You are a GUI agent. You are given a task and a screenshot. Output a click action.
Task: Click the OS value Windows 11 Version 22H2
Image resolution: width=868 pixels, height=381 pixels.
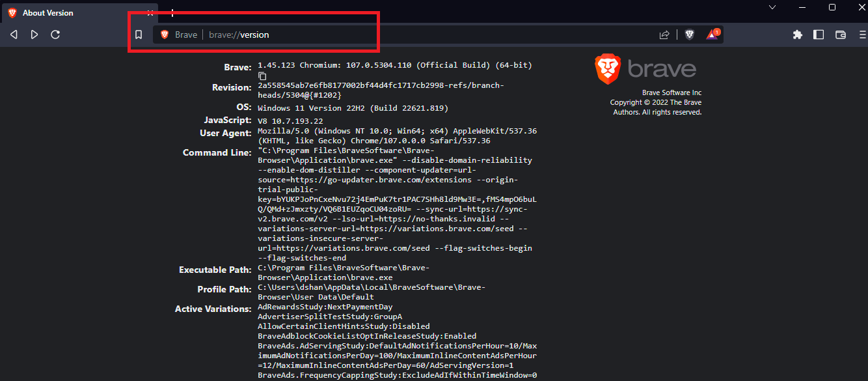pos(353,108)
